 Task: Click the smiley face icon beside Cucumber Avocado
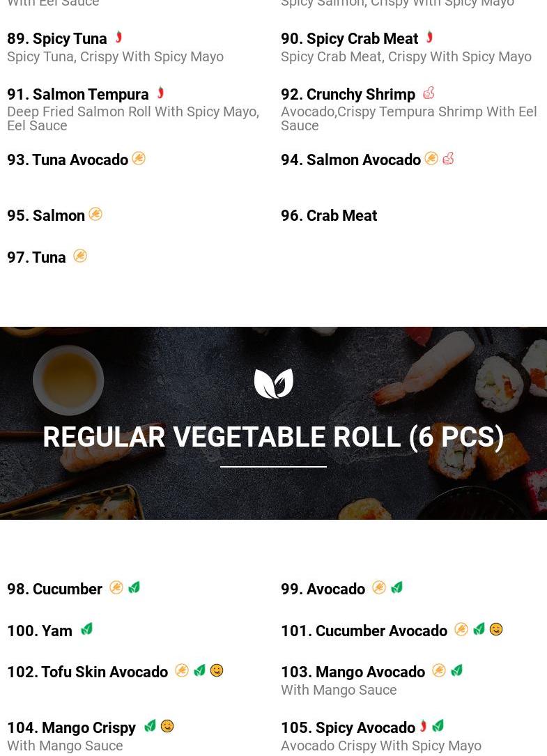click(496, 629)
